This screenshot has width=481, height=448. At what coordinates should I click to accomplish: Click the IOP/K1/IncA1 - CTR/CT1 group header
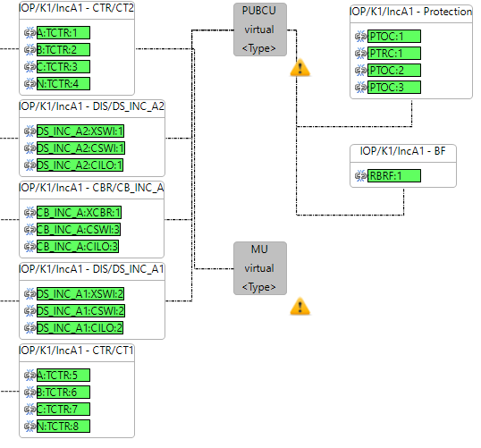(x=77, y=351)
